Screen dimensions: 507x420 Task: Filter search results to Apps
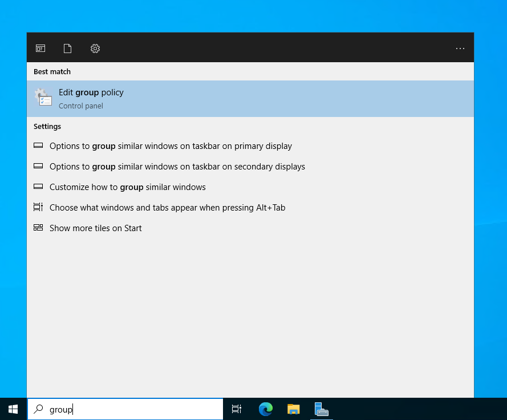pyautogui.click(x=40, y=49)
